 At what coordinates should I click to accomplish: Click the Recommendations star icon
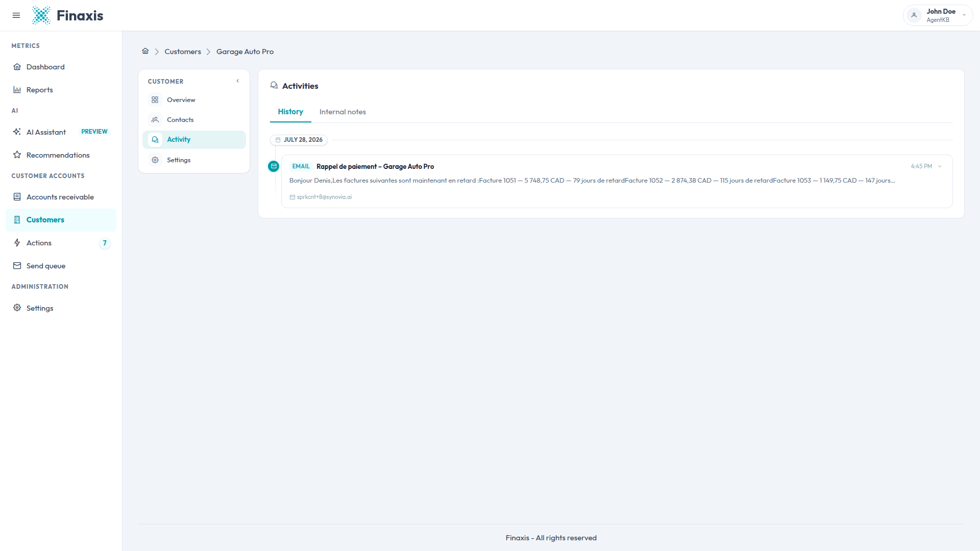[17, 155]
